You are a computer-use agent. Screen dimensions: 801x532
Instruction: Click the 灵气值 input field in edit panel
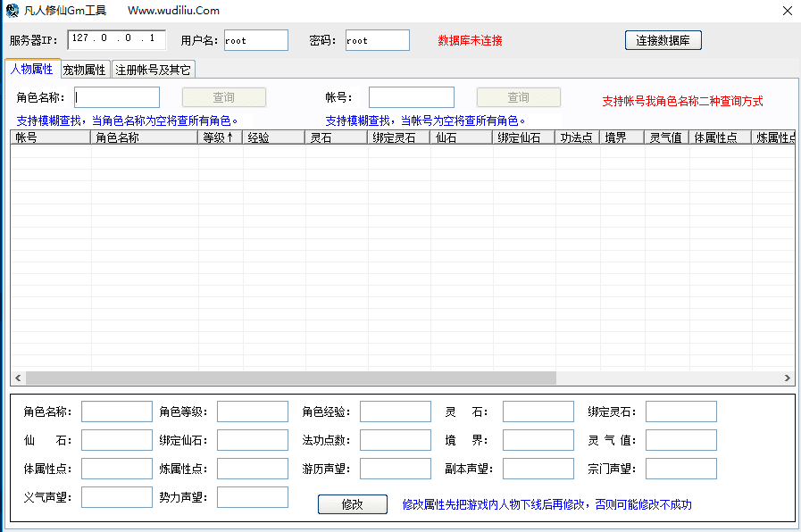tap(681, 440)
